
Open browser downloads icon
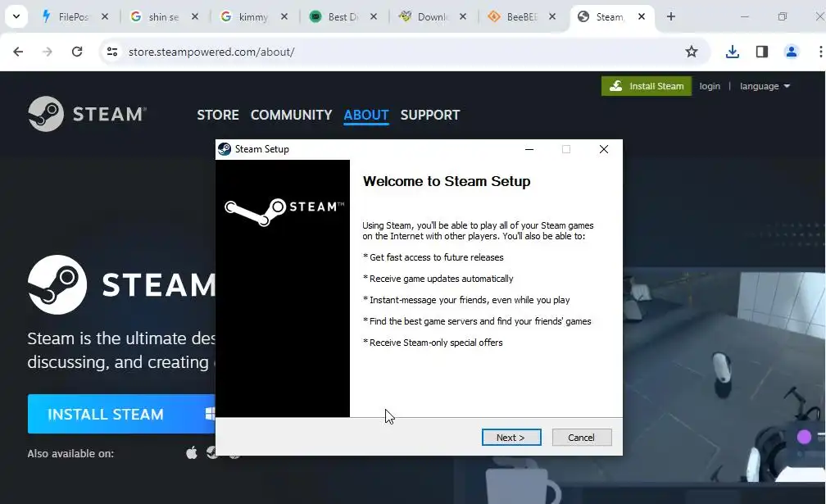(x=733, y=52)
